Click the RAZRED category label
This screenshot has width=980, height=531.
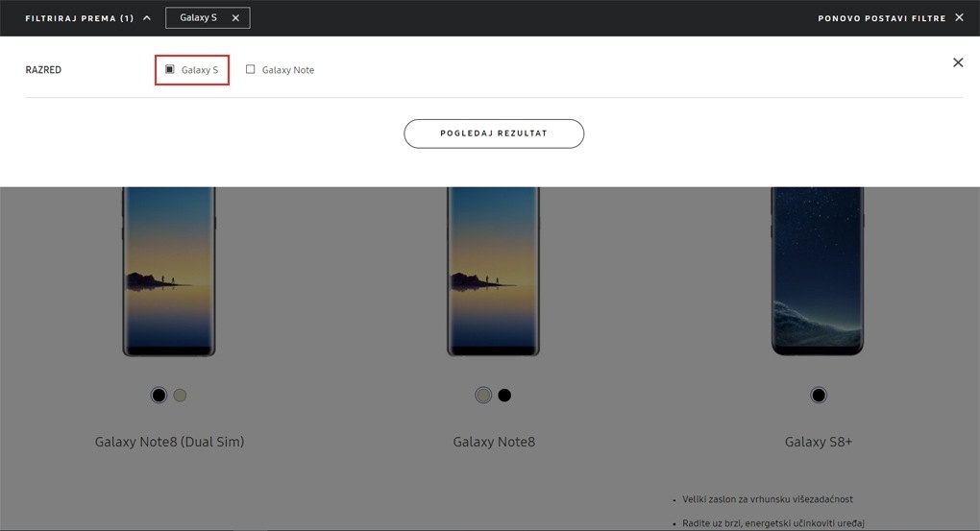click(x=43, y=70)
